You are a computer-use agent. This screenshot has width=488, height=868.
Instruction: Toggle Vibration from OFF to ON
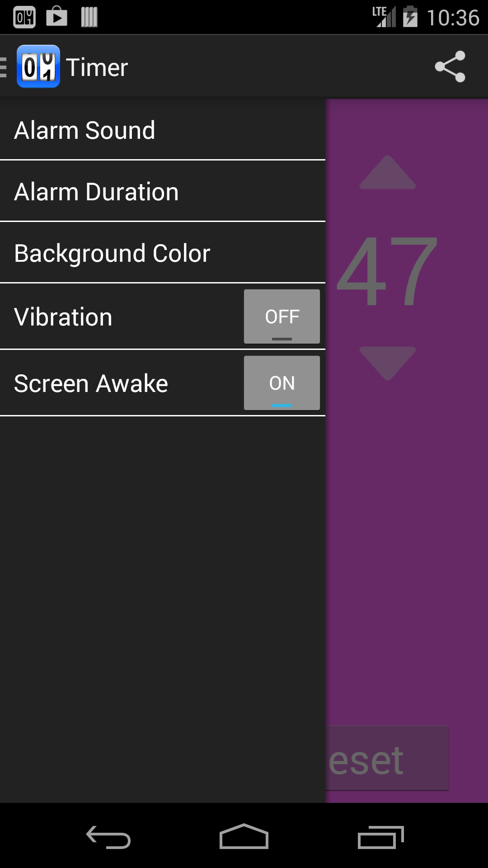[x=282, y=316]
